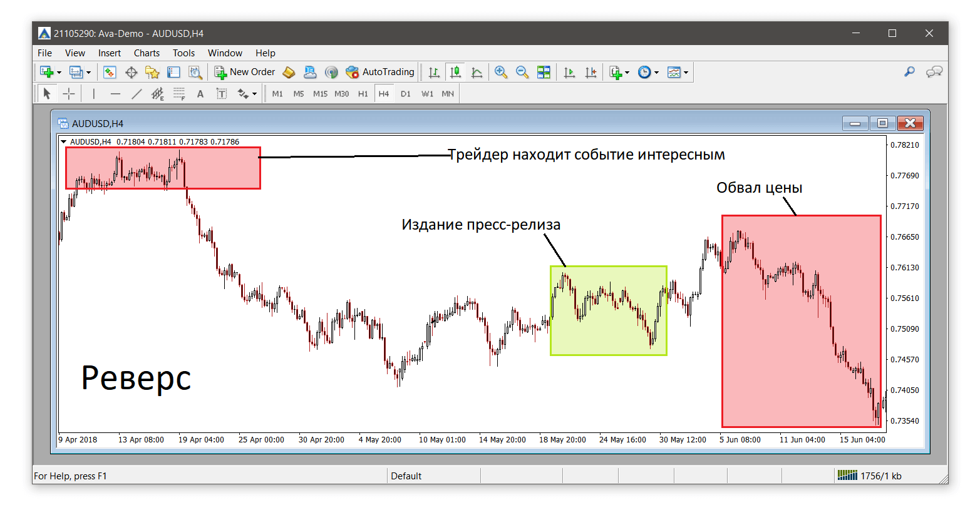The height and width of the screenshot is (520, 980).
Task: Select the Cursor arrow tool
Action: [x=46, y=94]
